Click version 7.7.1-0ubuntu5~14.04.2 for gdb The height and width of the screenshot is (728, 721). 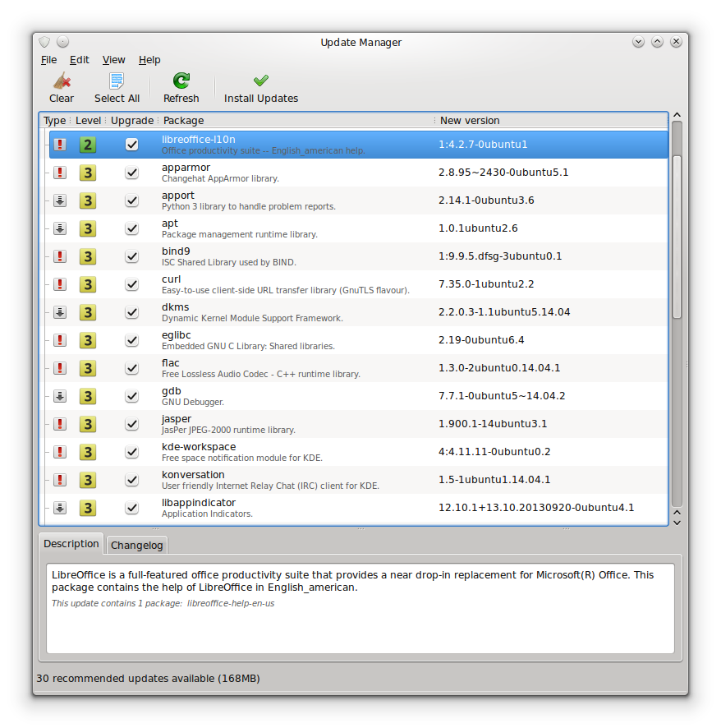pos(502,396)
